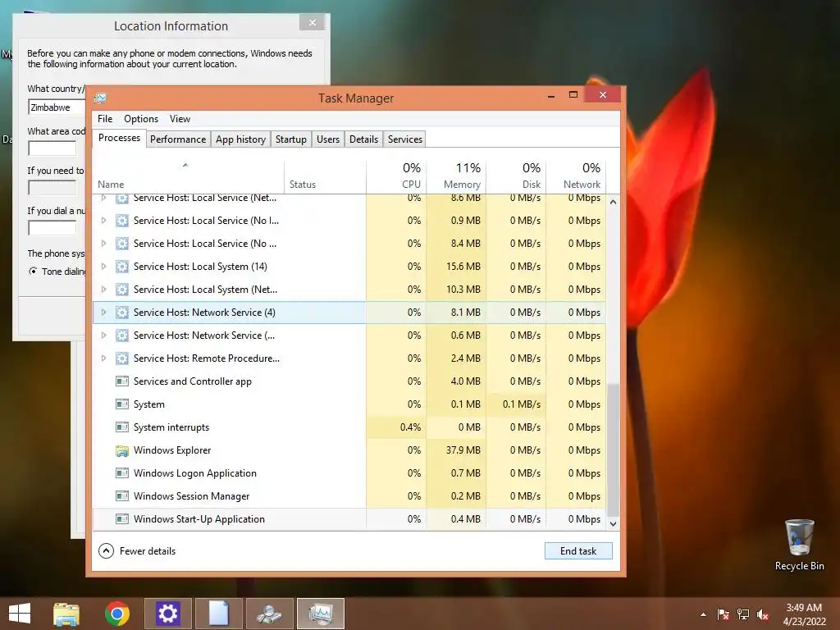
Task: Select the Windows Explorer process row
Action: pyautogui.click(x=349, y=450)
